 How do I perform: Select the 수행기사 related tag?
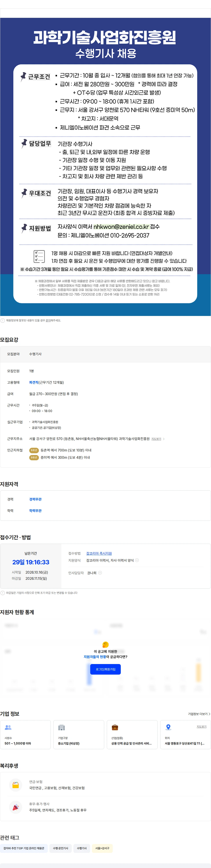point(82,848)
